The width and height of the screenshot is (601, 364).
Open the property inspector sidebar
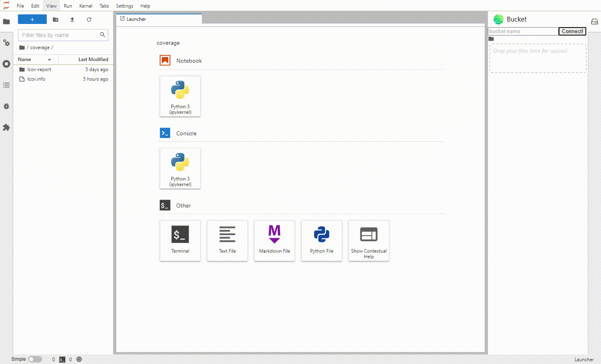click(6, 43)
